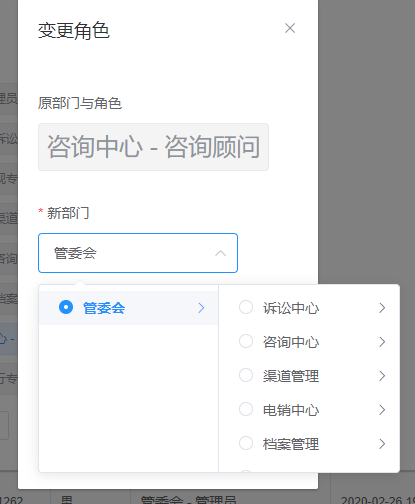Choose the 渠道管理 radio option
This screenshot has width=415, height=504.
coord(246,375)
